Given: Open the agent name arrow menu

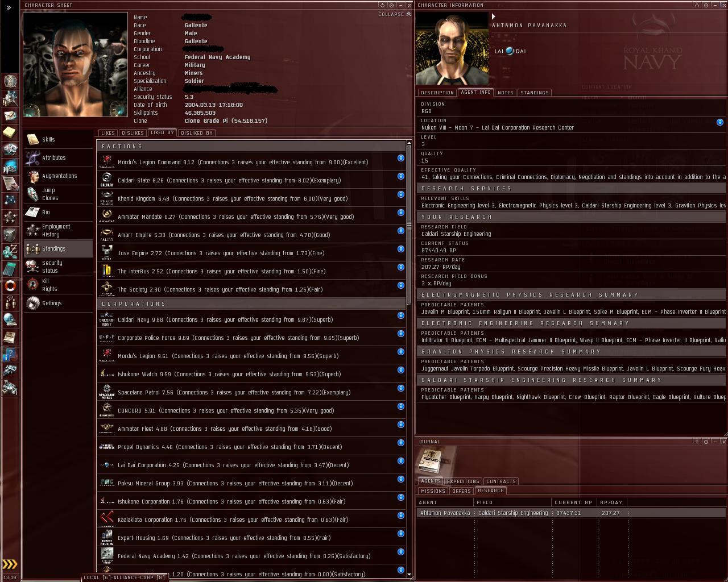Looking at the screenshot, I should 494,16.
